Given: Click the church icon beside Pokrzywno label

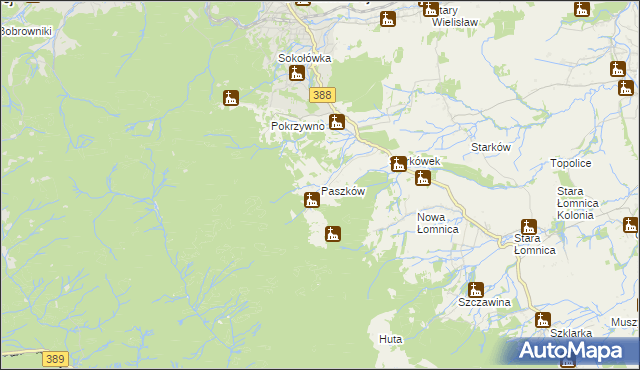Looking at the screenshot, I should [337, 122].
